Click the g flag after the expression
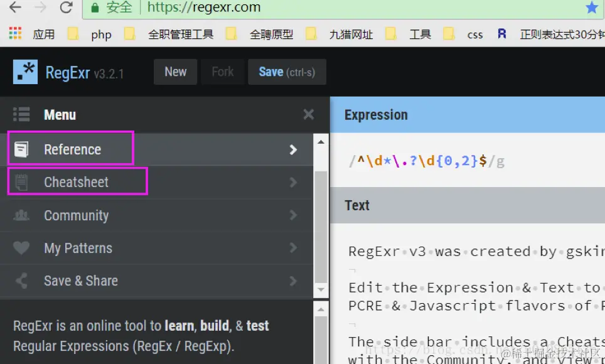The image size is (605, 364). [x=500, y=161]
